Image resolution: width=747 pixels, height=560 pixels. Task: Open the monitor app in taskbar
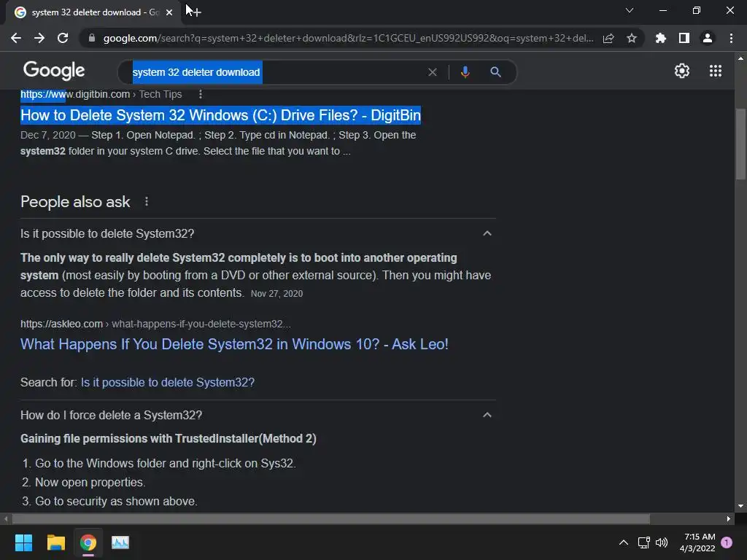(x=120, y=542)
